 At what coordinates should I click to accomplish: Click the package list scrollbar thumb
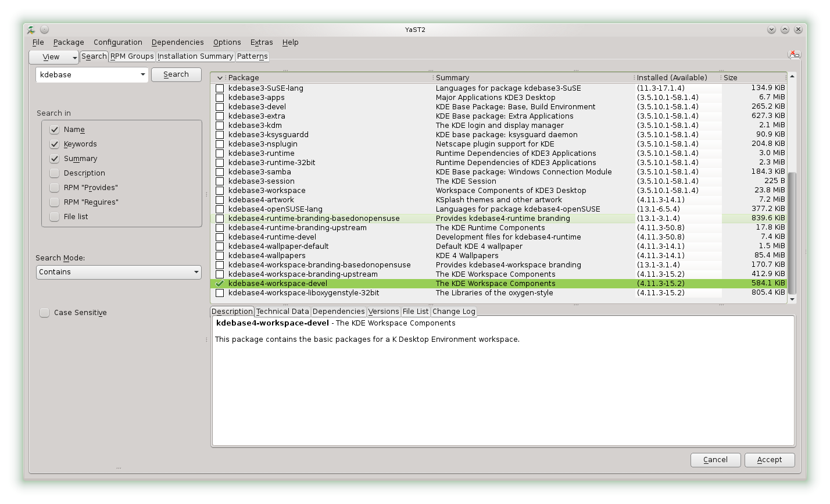(x=792, y=233)
